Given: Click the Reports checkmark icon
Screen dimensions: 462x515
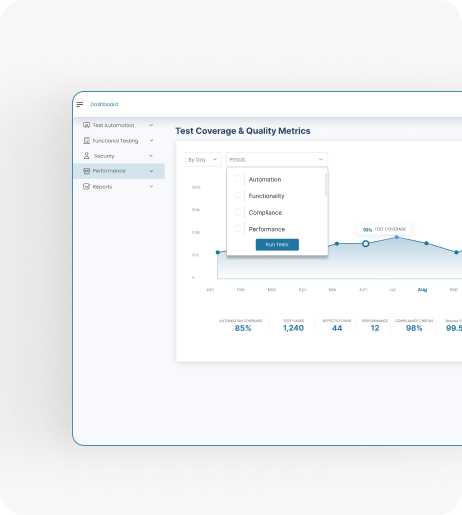Looking at the screenshot, I should [x=86, y=186].
